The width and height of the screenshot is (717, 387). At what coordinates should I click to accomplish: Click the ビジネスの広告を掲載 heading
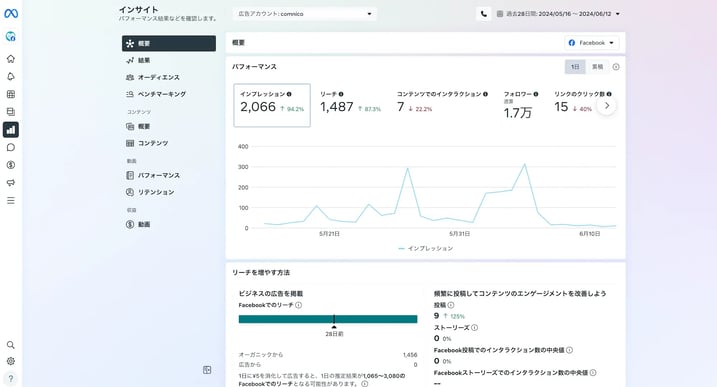pos(271,294)
